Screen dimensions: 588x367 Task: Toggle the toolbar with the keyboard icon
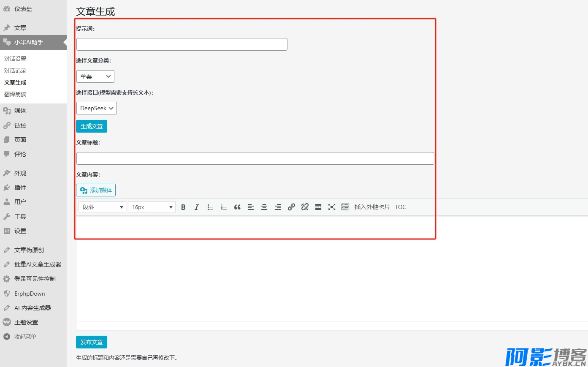(x=345, y=207)
